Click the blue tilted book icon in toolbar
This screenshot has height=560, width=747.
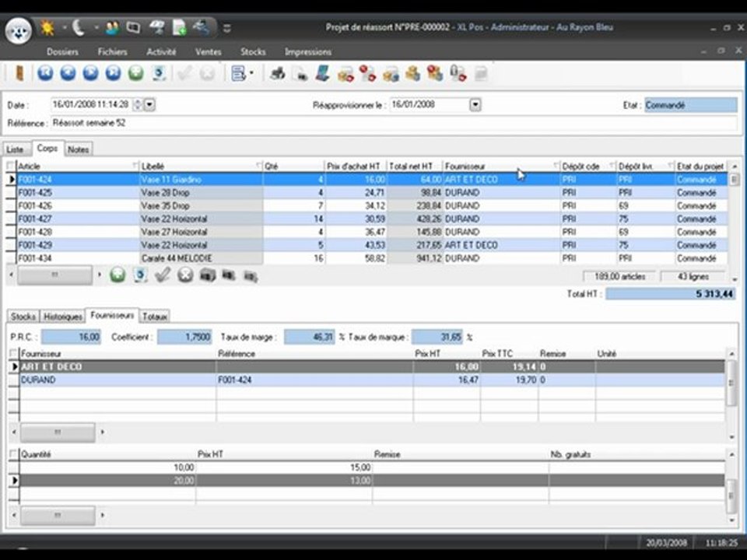[x=323, y=73]
